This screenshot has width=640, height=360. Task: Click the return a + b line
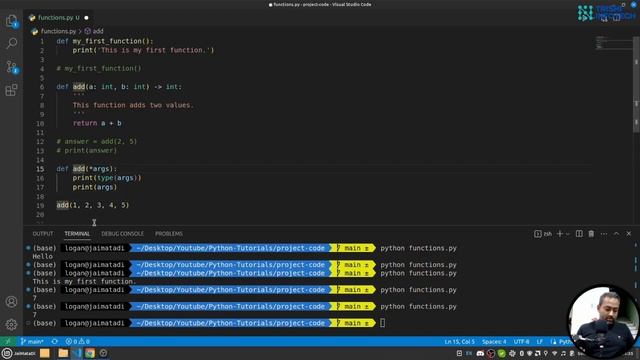(97, 123)
